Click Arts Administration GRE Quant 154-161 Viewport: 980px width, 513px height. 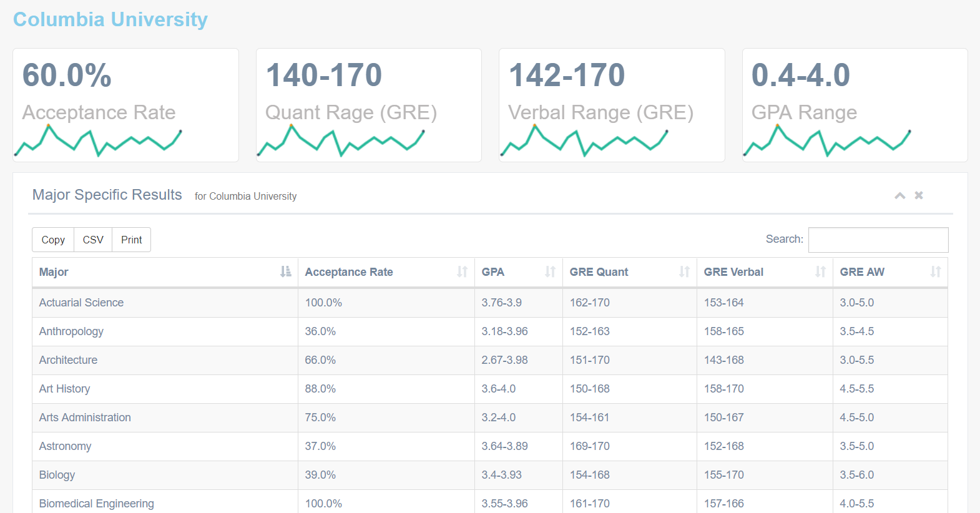point(589,418)
